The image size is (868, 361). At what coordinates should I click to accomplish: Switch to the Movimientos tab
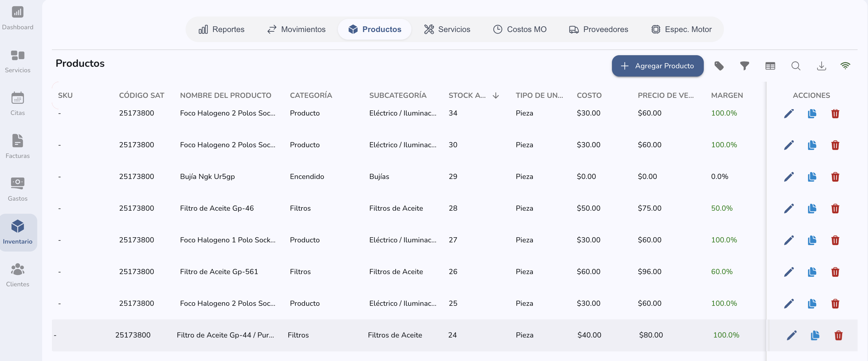coord(296,29)
